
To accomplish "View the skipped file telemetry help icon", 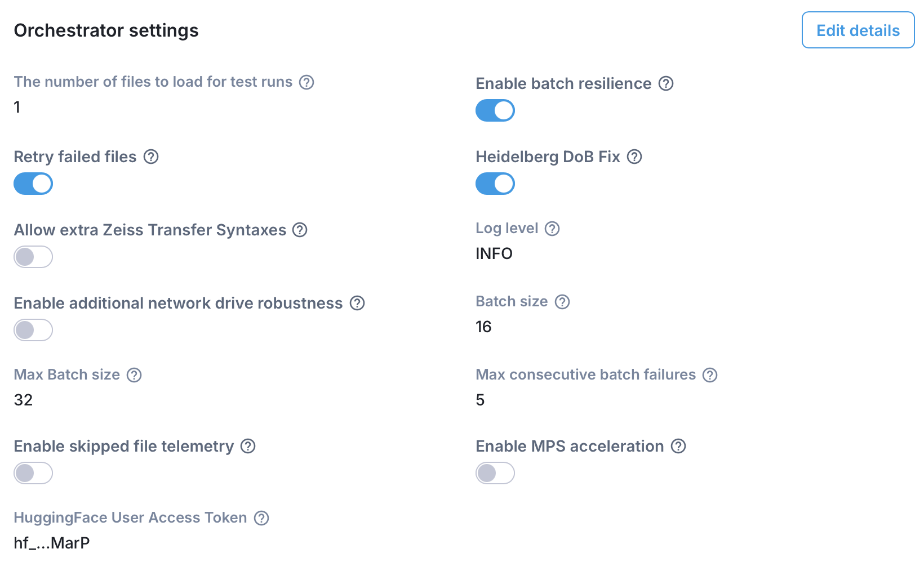I will click(x=247, y=447).
